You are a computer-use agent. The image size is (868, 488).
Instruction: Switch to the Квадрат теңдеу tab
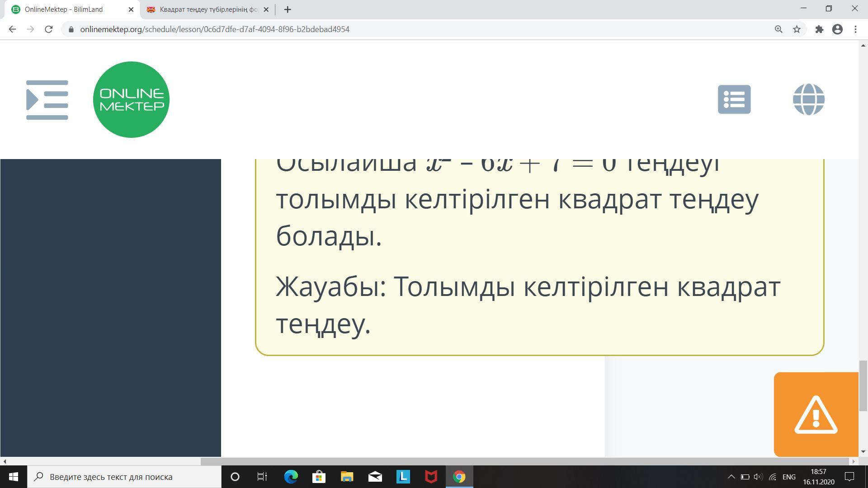tap(208, 9)
